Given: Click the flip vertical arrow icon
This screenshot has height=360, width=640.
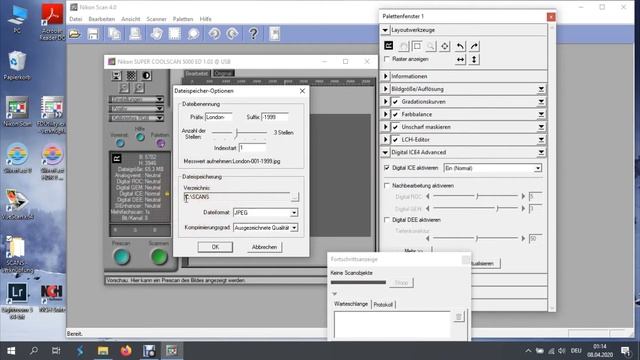Looking at the screenshot, I should 474,60.
